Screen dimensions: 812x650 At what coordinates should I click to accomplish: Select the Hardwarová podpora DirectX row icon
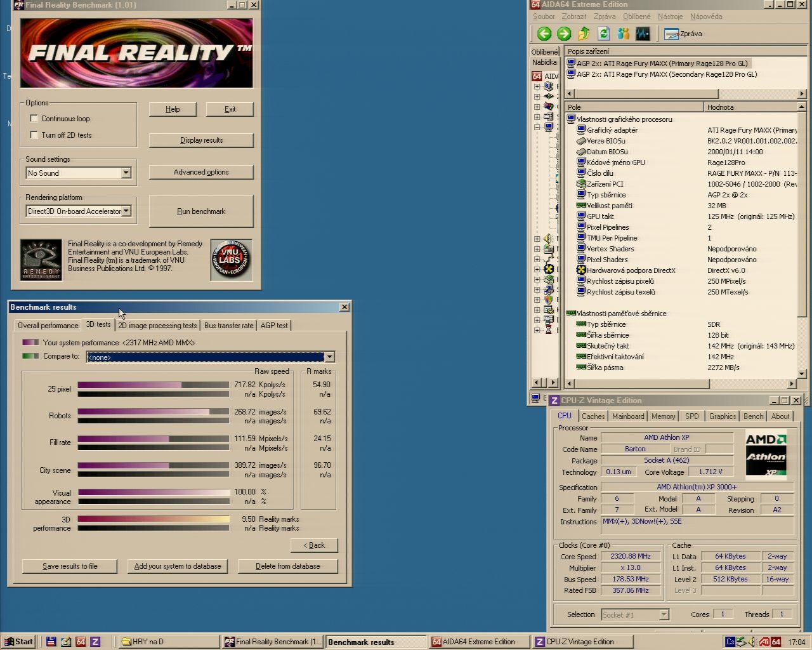pos(581,270)
